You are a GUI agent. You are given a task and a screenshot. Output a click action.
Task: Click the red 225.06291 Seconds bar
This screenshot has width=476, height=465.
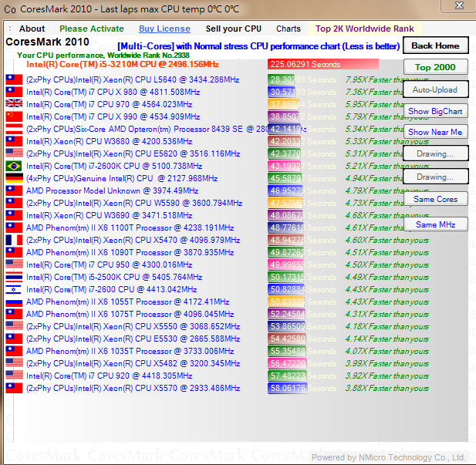[x=323, y=64]
